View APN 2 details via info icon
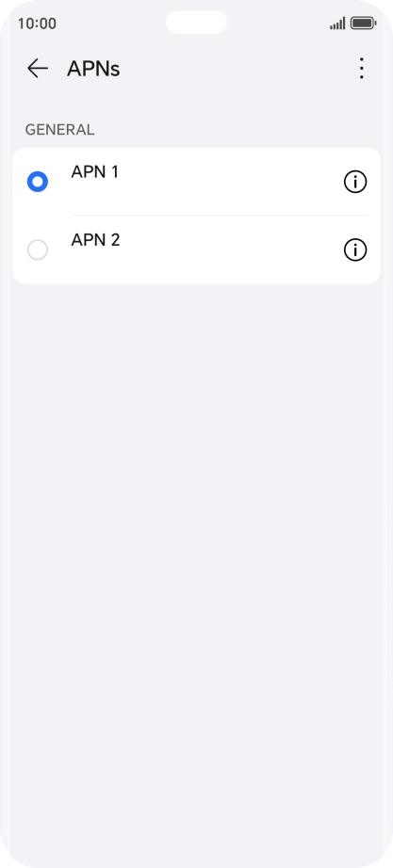Viewport: 393px width, 868px height. pos(355,250)
